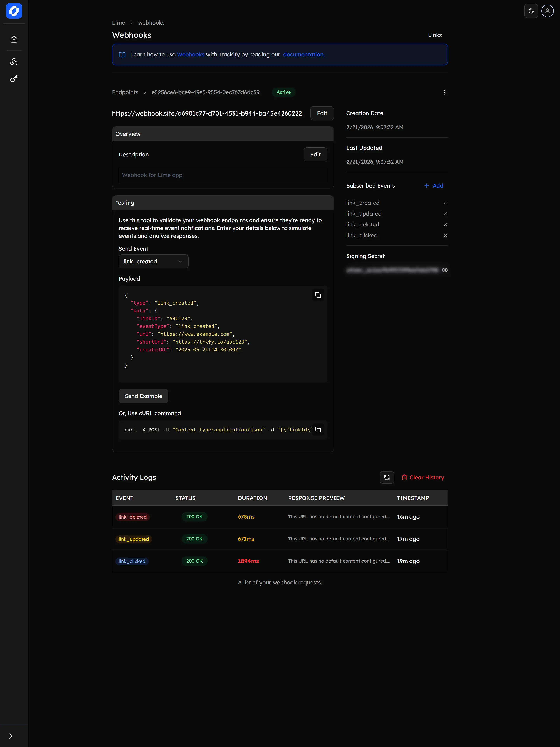
Task: Edit the webhook URL
Action: point(322,113)
